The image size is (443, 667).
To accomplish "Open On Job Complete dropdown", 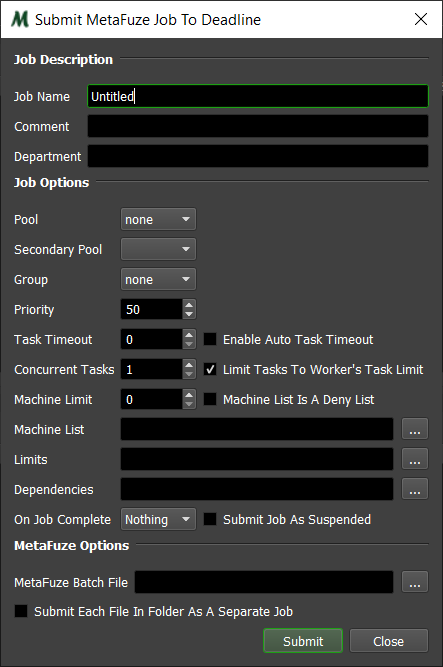I will 158,519.
